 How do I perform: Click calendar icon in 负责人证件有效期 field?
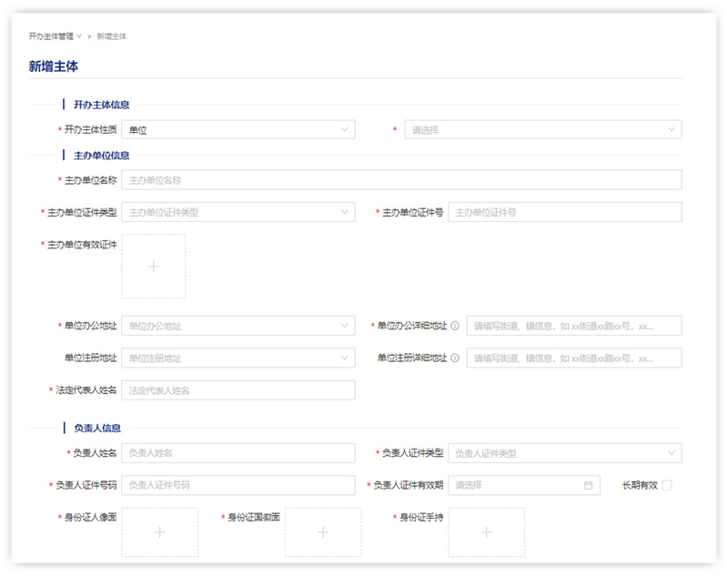588,485
